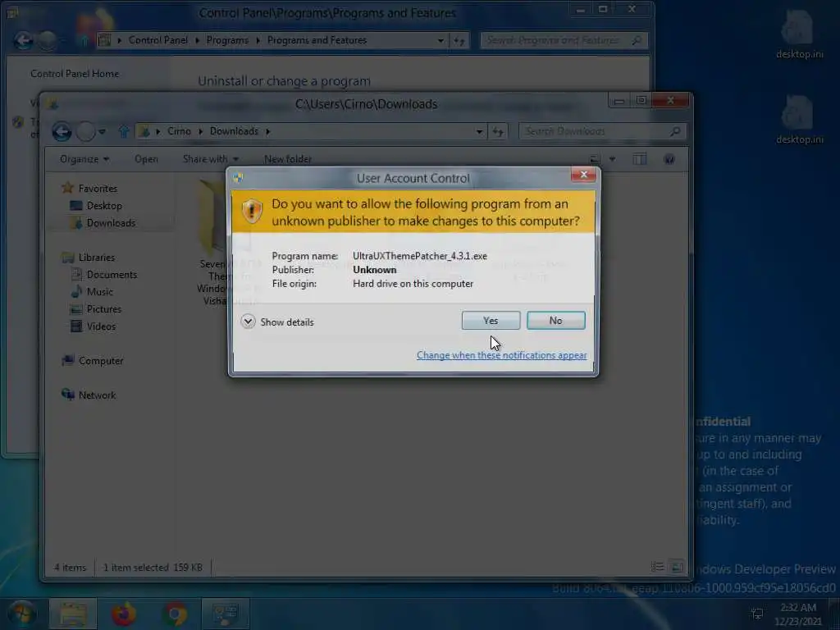
Task: Click Control Panel breadcrumb in Programs and Features
Action: point(158,40)
